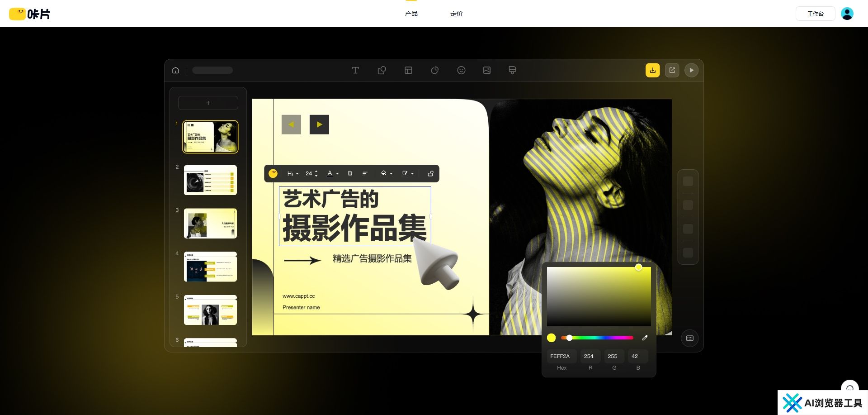Click the G value field 255

tap(614, 356)
